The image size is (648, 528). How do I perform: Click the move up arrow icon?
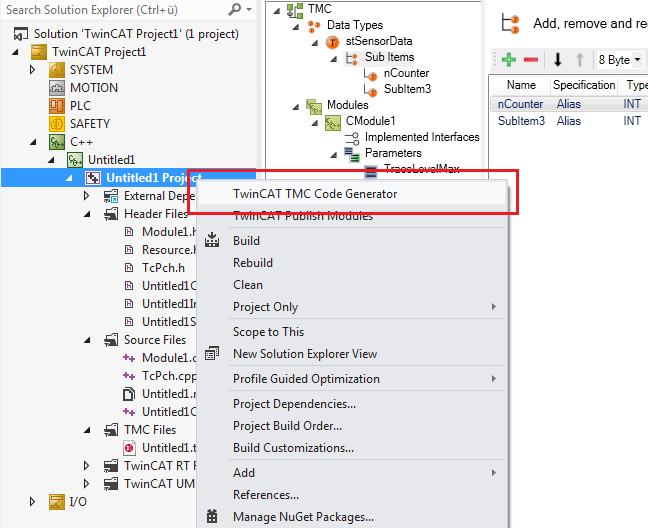579,59
